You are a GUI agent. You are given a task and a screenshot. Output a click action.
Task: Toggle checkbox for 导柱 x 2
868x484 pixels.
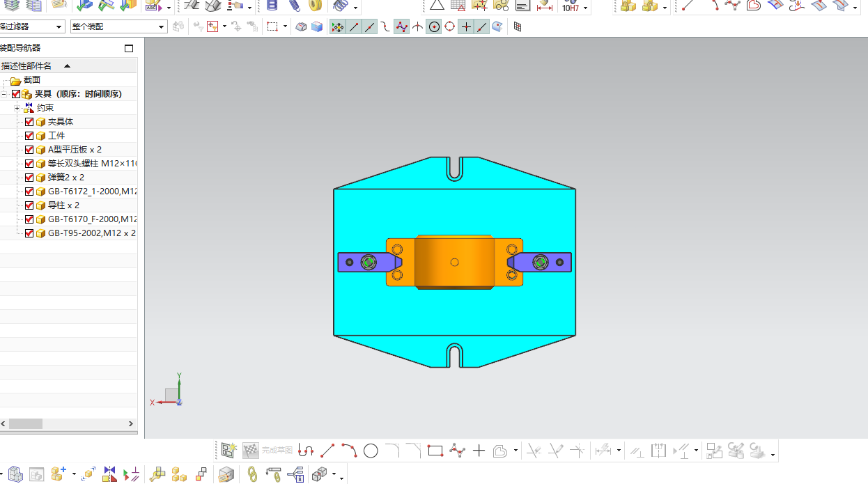click(x=29, y=205)
